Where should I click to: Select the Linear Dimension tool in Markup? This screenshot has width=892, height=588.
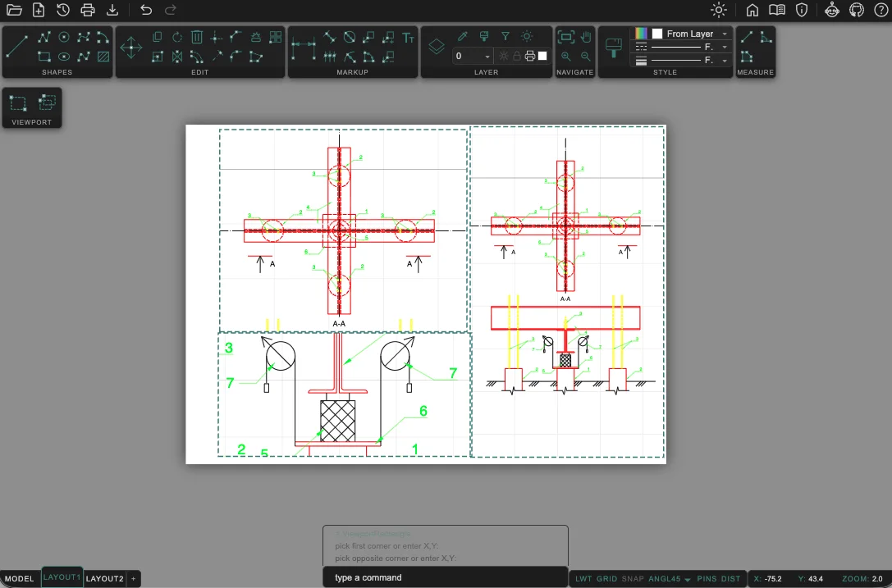[x=303, y=48]
